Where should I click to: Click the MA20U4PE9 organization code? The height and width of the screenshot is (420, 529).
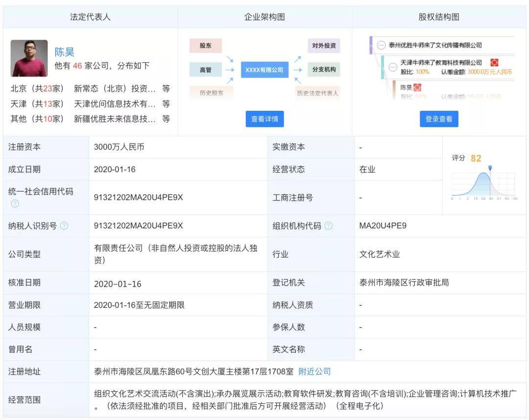(x=383, y=225)
